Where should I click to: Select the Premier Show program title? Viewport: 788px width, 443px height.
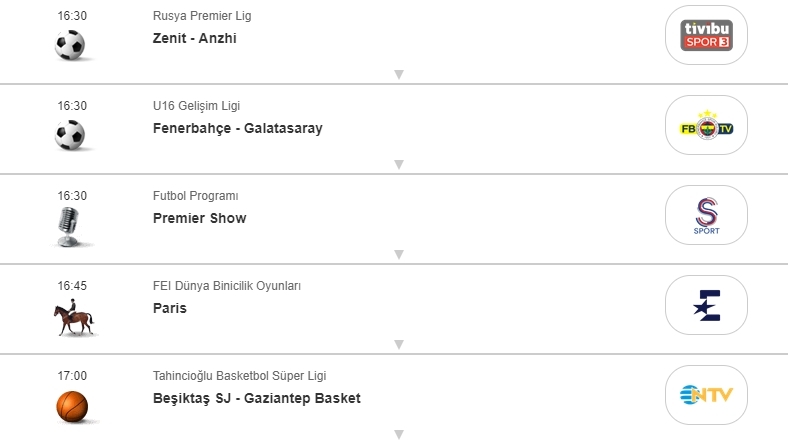(x=199, y=218)
